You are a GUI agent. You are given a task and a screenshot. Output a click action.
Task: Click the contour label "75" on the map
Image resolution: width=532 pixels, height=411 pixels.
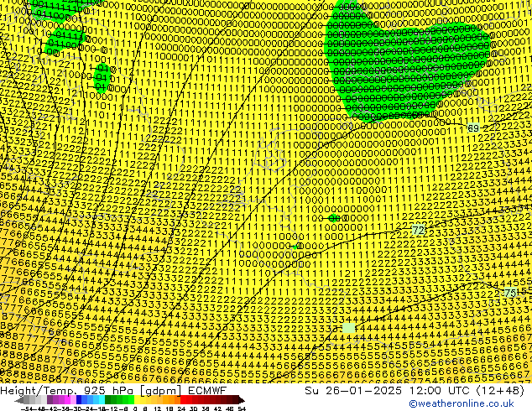[510, 292]
